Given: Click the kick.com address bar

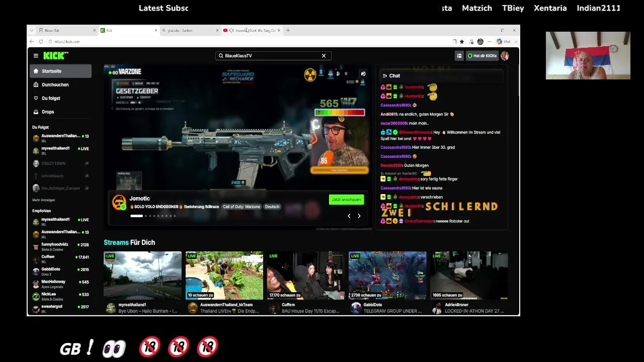Looking at the screenshot, I should tap(252, 42).
